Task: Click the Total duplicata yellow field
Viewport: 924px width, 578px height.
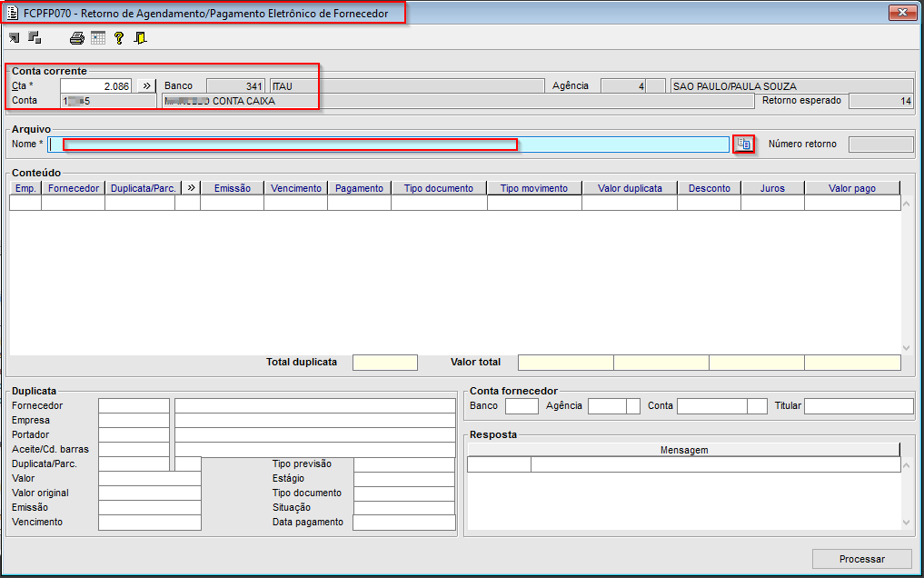Action: tap(385, 363)
